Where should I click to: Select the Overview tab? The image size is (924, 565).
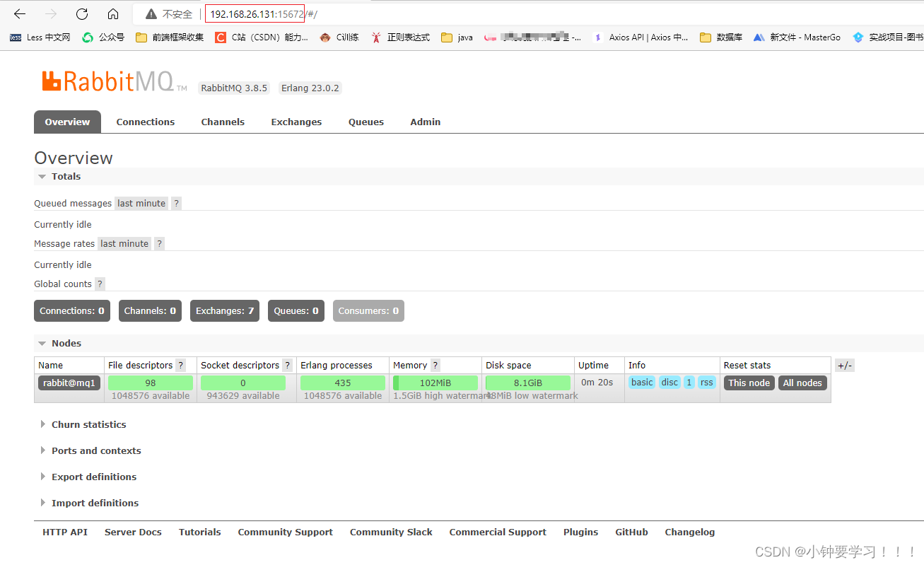(67, 122)
